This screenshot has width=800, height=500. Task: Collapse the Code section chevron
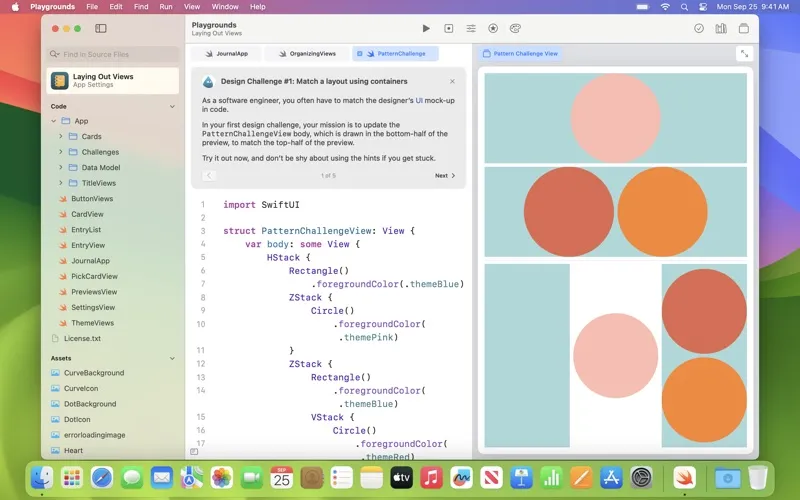click(x=172, y=107)
